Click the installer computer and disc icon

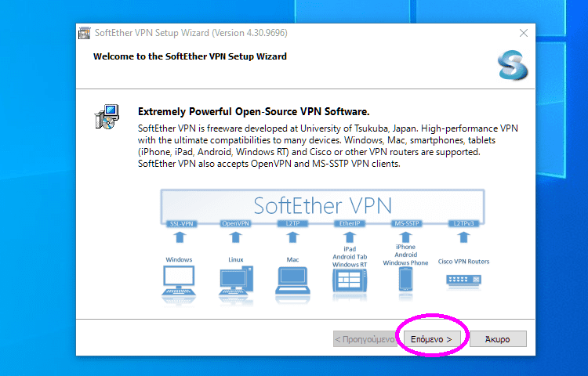pyautogui.click(x=107, y=117)
